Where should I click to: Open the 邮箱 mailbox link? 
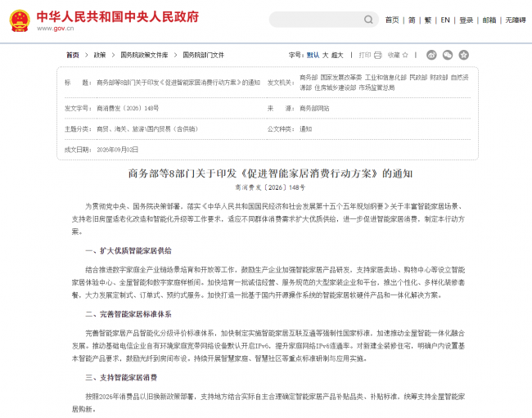[x=489, y=20]
